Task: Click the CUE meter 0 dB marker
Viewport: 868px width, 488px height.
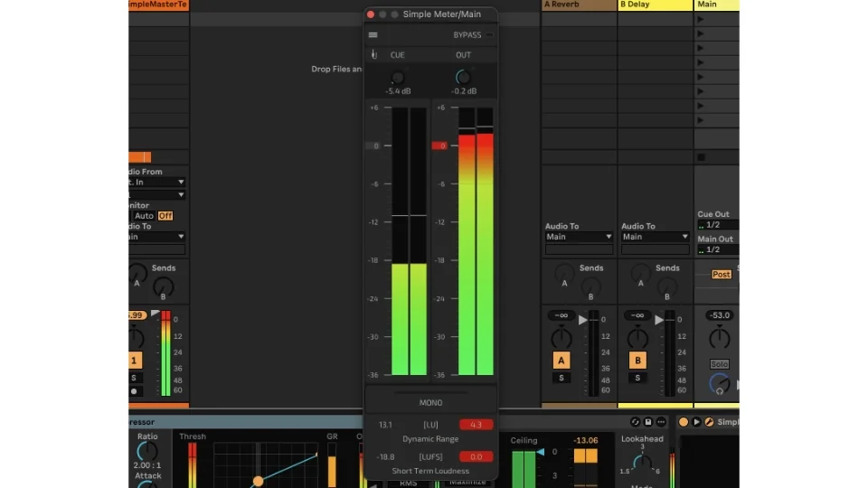Action: pyautogui.click(x=373, y=145)
